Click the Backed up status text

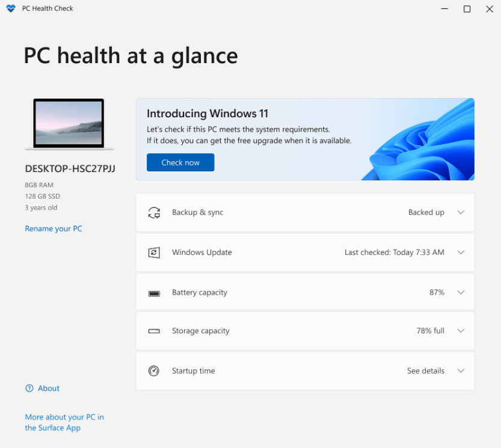click(x=426, y=212)
